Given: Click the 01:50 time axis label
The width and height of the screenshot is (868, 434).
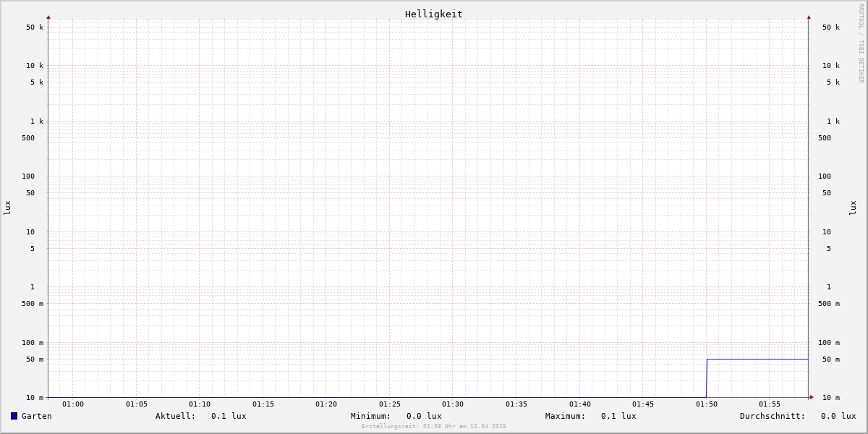Looking at the screenshot, I should [x=707, y=404].
